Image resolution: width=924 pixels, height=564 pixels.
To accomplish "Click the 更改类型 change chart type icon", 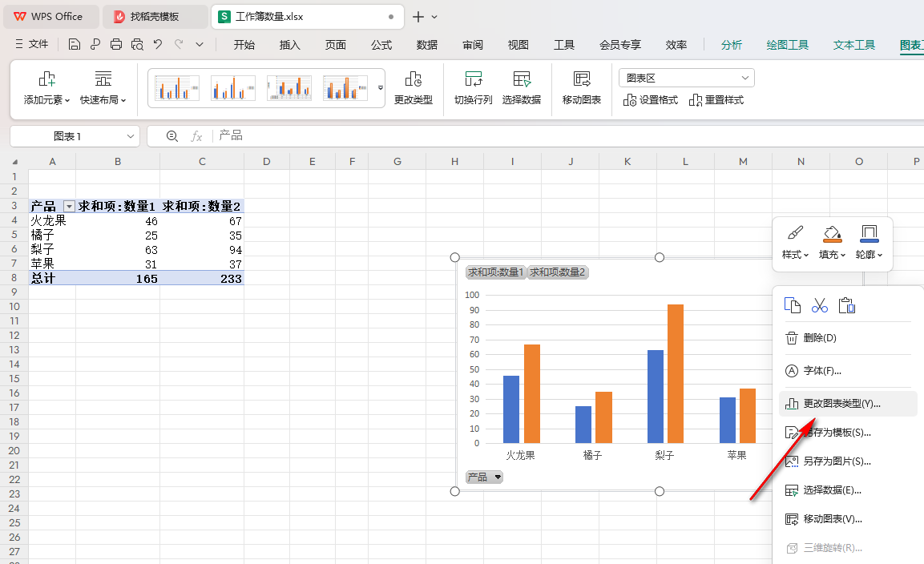I will point(413,79).
